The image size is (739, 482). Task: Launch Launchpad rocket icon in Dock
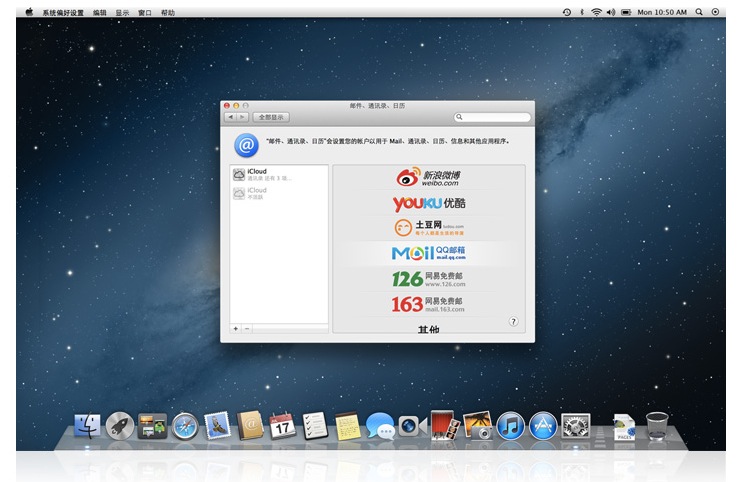click(x=120, y=426)
